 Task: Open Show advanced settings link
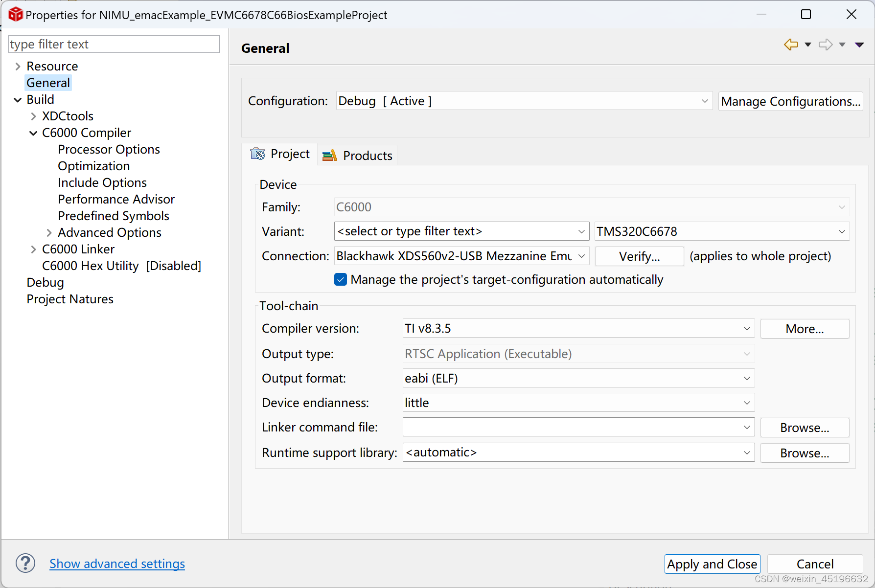pyautogui.click(x=117, y=564)
